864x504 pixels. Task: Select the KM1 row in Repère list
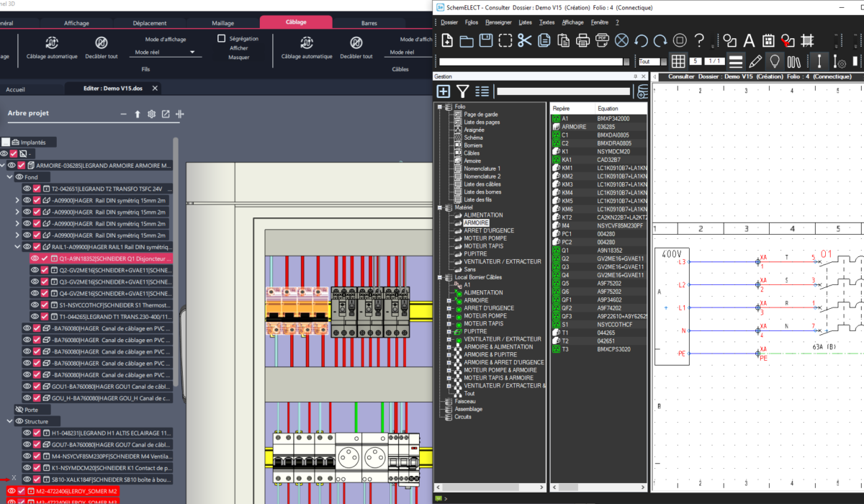599,168
